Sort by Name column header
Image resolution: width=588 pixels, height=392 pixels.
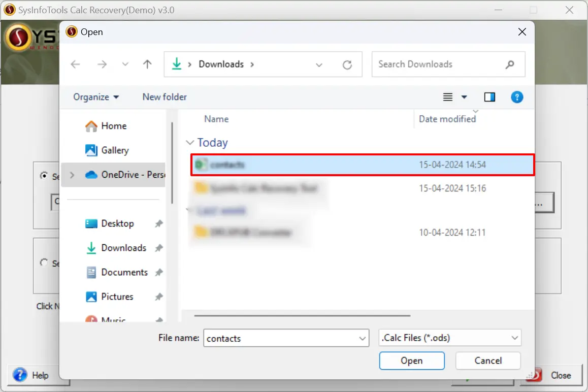(216, 119)
